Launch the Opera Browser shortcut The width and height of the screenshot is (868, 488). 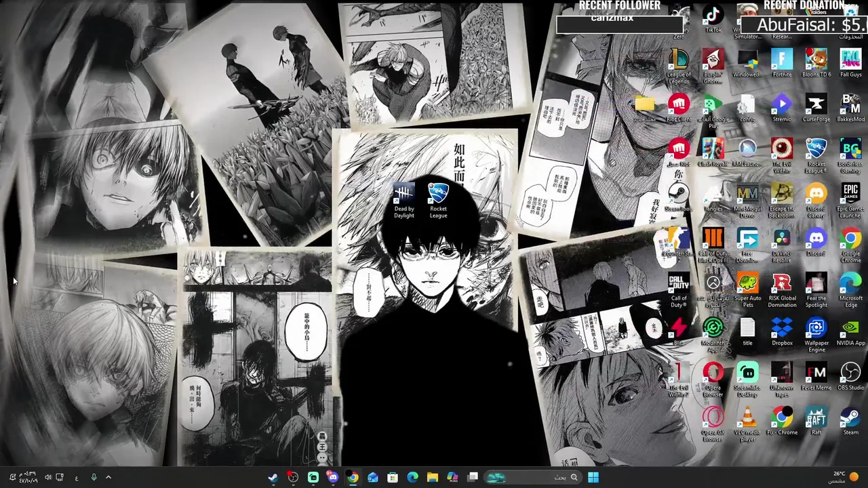coord(713,380)
